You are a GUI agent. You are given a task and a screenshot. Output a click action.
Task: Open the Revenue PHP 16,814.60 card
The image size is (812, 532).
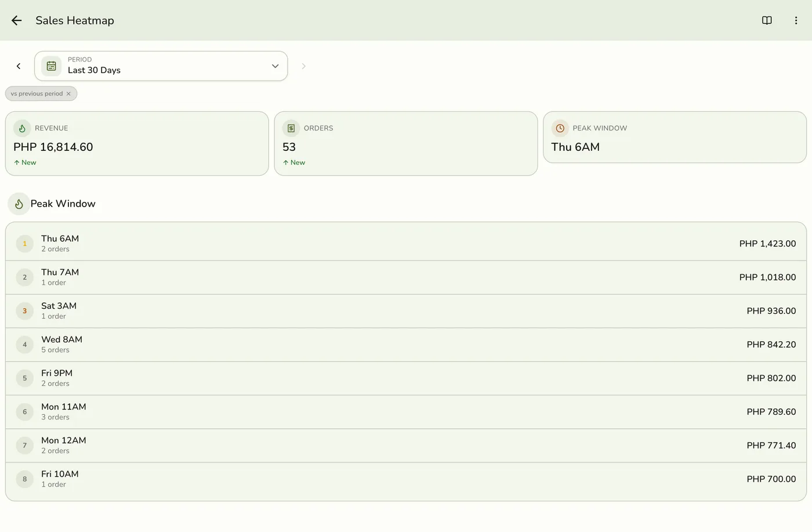(137, 144)
